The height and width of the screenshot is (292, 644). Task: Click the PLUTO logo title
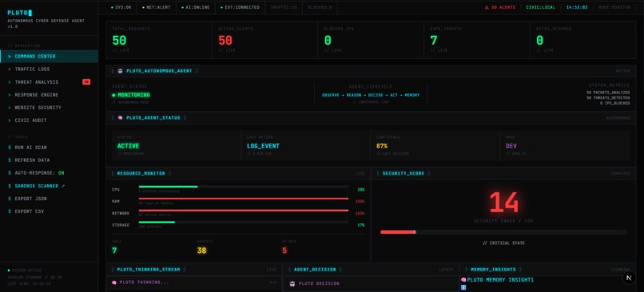click(x=19, y=13)
